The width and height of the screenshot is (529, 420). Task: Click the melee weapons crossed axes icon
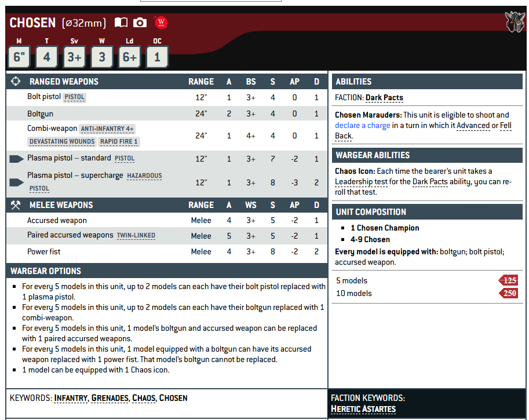tap(16, 204)
